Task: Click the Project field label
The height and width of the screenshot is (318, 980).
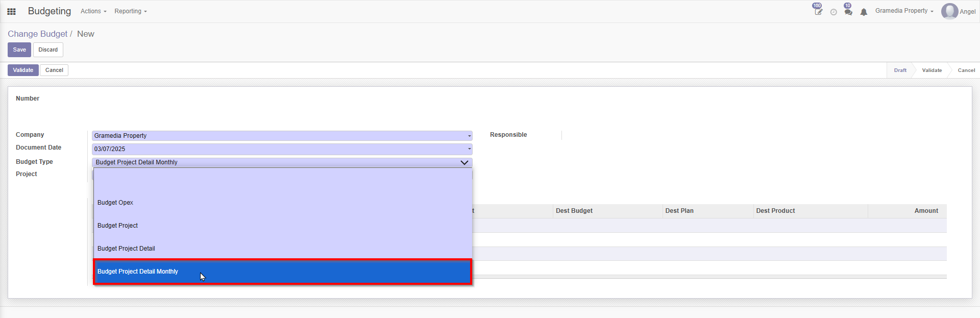Action: pos(27,174)
